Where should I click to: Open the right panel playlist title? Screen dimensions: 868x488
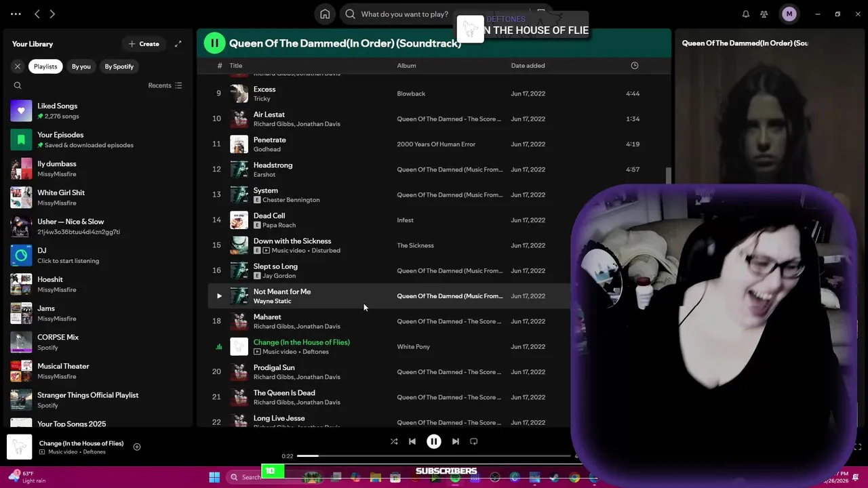point(745,43)
